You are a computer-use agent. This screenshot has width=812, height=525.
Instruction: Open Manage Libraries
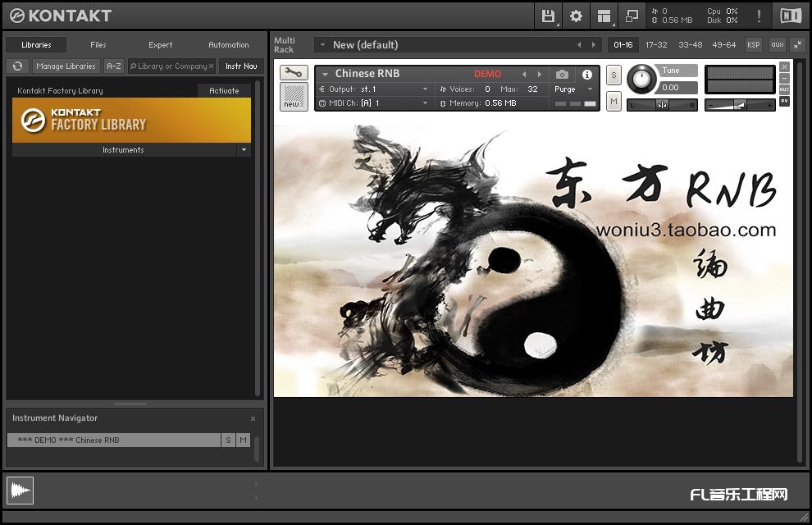66,66
